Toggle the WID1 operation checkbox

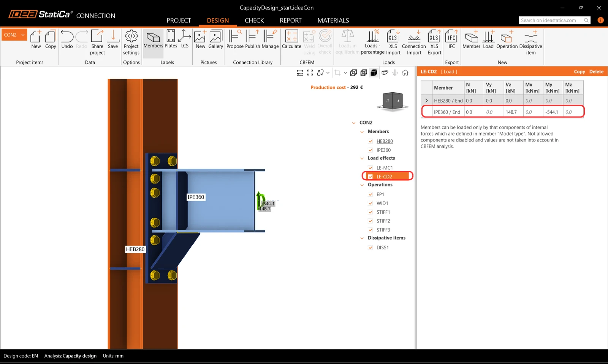coord(370,203)
